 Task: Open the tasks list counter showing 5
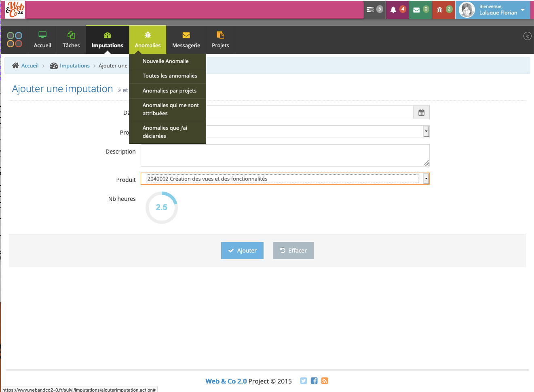click(x=374, y=10)
